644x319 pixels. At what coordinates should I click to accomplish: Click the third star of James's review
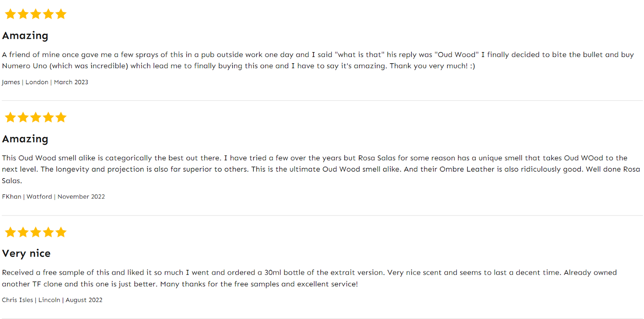[36, 14]
